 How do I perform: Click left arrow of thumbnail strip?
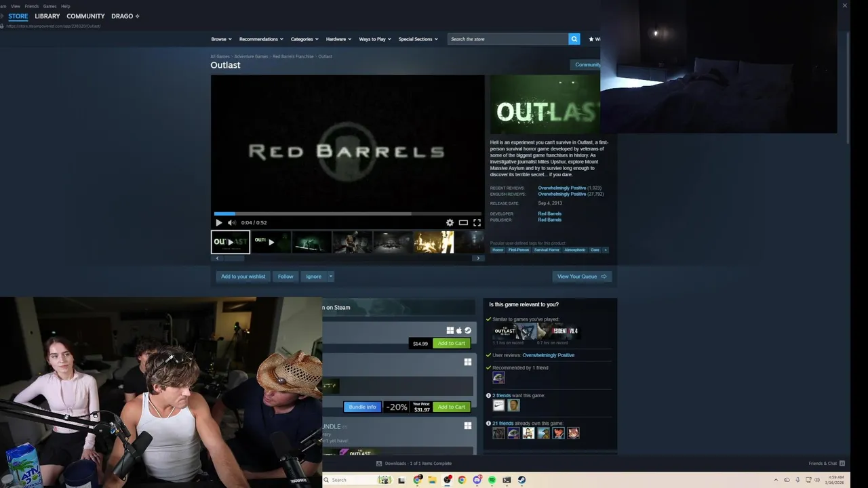click(x=217, y=258)
